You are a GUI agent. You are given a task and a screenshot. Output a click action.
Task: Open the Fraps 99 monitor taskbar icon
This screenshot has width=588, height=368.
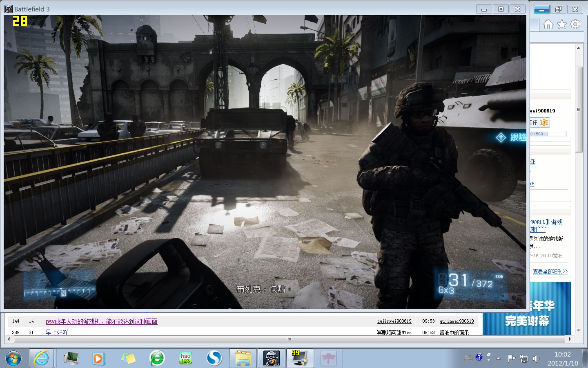tap(300, 358)
